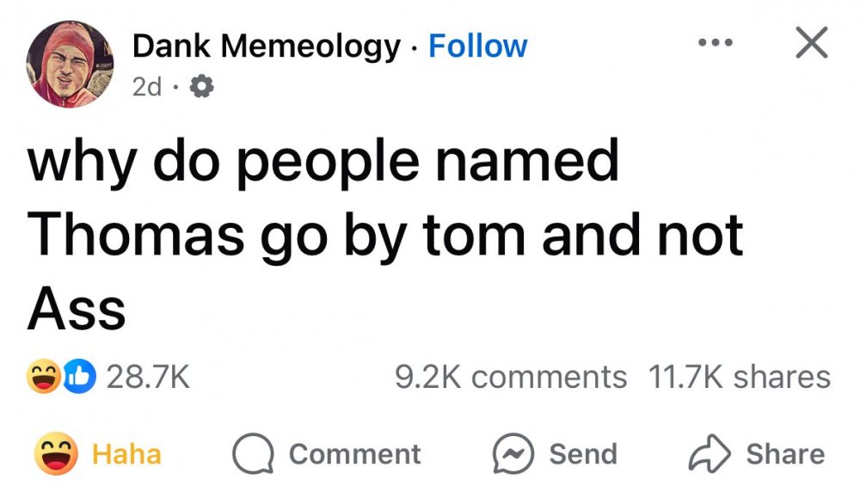Viewport: 860px width, 504px height.
Task: Click the laughing emoji in the reactions summary
Action: tap(43, 377)
